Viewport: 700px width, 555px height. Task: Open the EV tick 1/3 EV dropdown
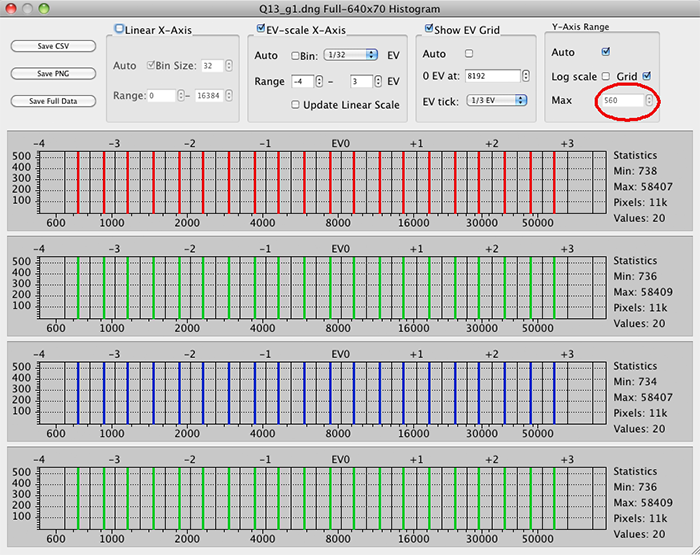[x=497, y=100]
